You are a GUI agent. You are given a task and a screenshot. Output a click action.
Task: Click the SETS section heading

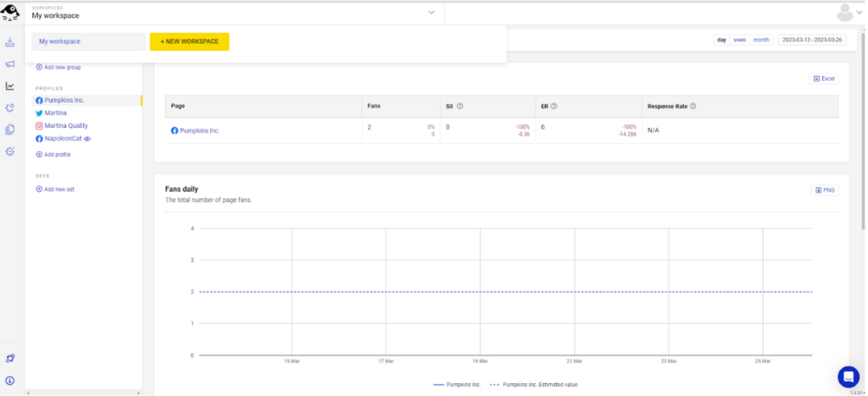coord(42,176)
